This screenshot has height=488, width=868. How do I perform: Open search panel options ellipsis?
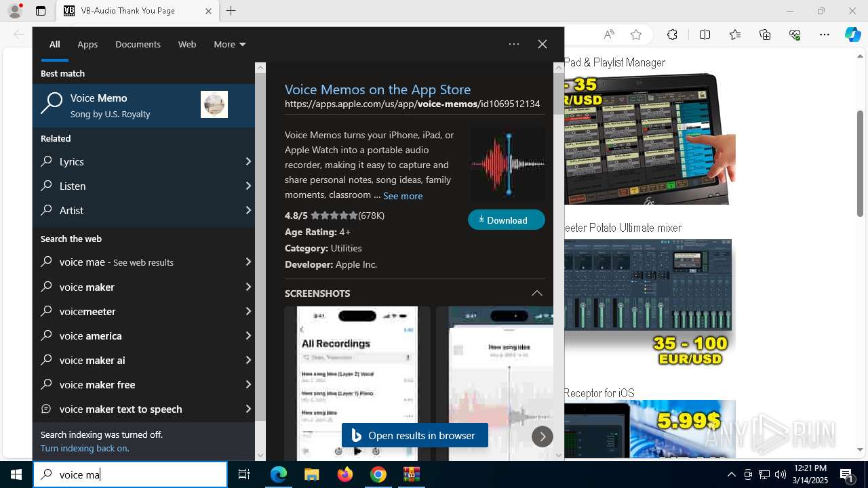coord(514,44)
